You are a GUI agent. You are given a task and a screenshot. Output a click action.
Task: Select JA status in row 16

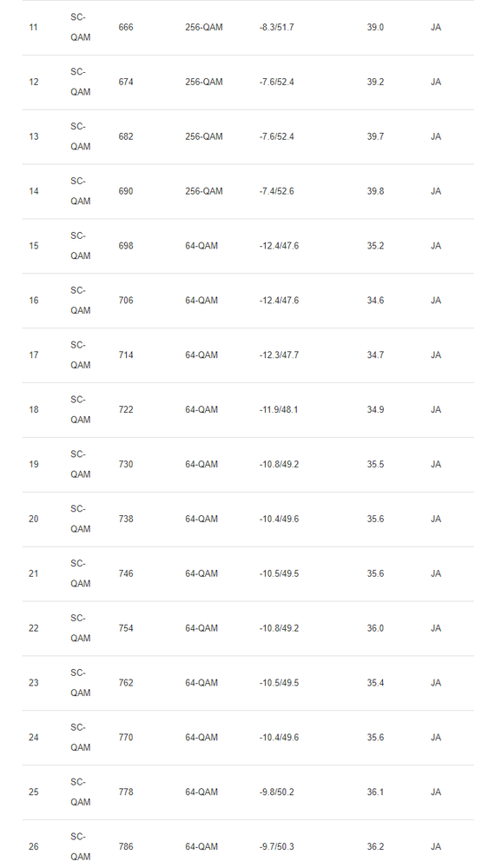tap(436, 301)
